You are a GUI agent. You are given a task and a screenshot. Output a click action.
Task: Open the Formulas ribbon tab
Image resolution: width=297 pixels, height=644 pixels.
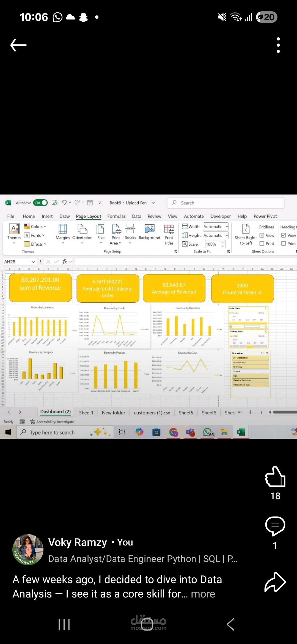coord(116,216)
